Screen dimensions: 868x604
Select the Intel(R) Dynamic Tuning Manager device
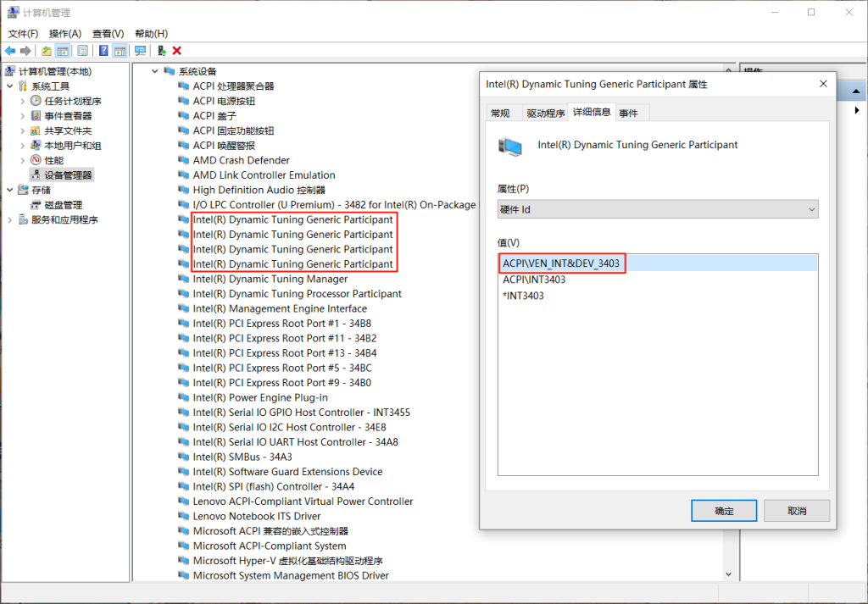[x=270, y=279]
